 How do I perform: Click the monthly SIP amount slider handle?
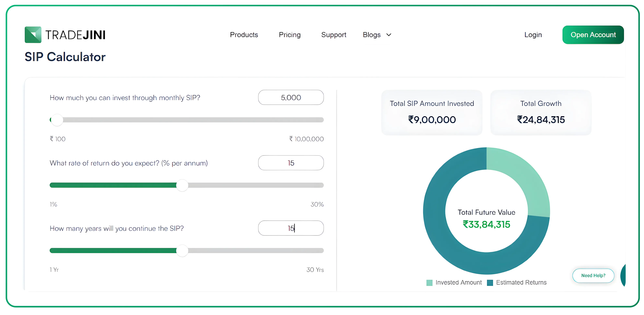tap(57, 120)
